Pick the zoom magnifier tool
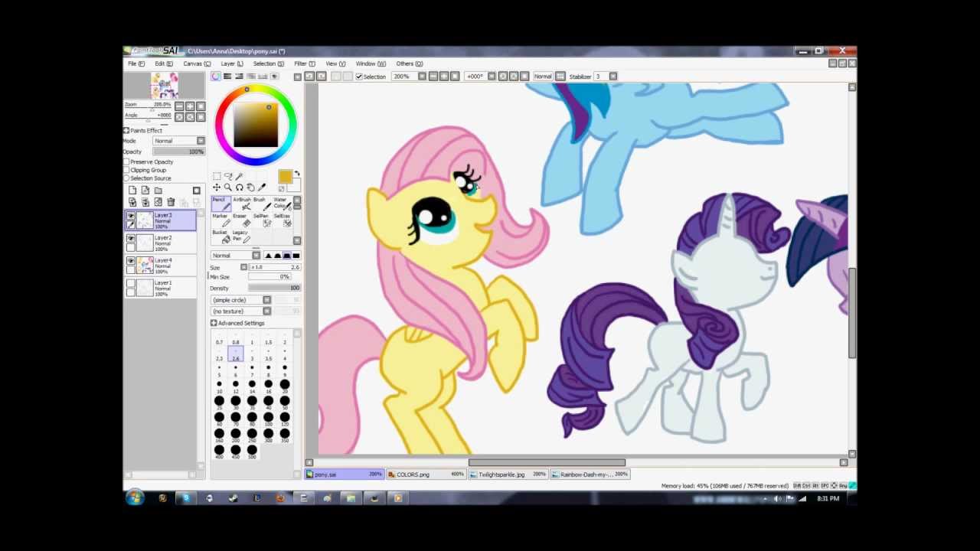980x551 pixels. click(x=228, y=187)
